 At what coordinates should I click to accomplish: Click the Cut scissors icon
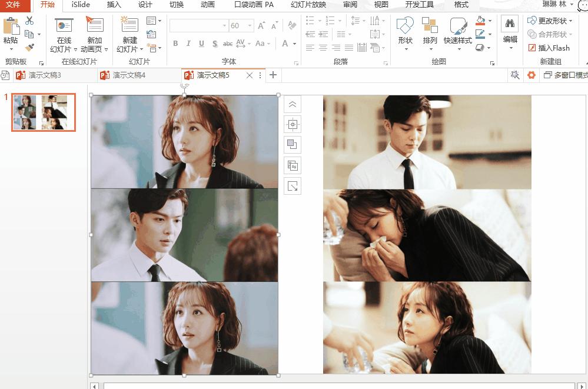(29, 21)
